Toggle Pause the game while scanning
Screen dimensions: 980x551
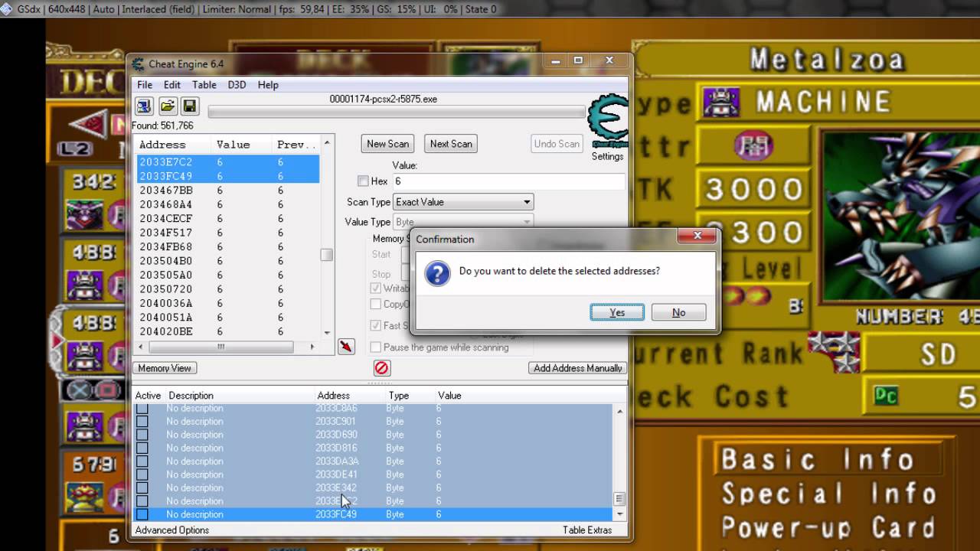pos(375,347)
